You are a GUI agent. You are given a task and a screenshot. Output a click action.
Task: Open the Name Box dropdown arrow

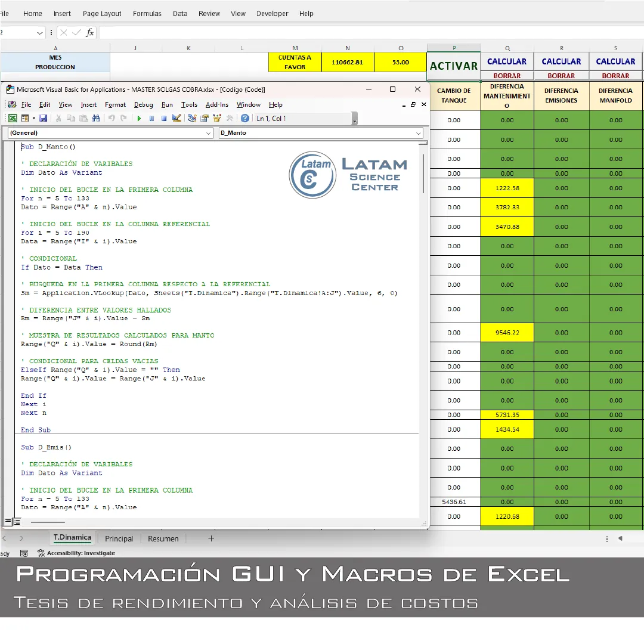coord(40,33)
